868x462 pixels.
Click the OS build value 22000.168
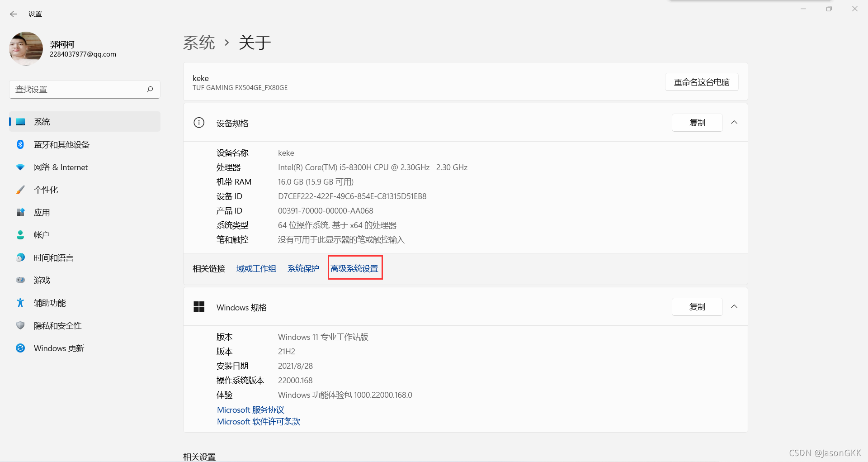[x=295, y=381]
